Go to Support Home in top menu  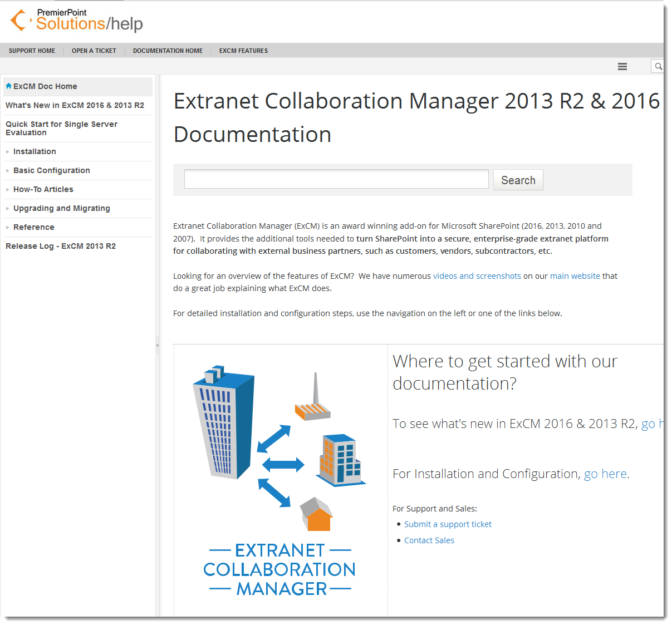pyautogui.click(x=32, y=51)
